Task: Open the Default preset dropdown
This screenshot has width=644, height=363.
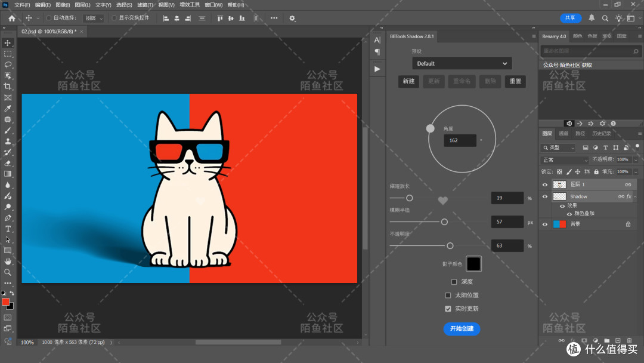Action: tap(462, 63)
